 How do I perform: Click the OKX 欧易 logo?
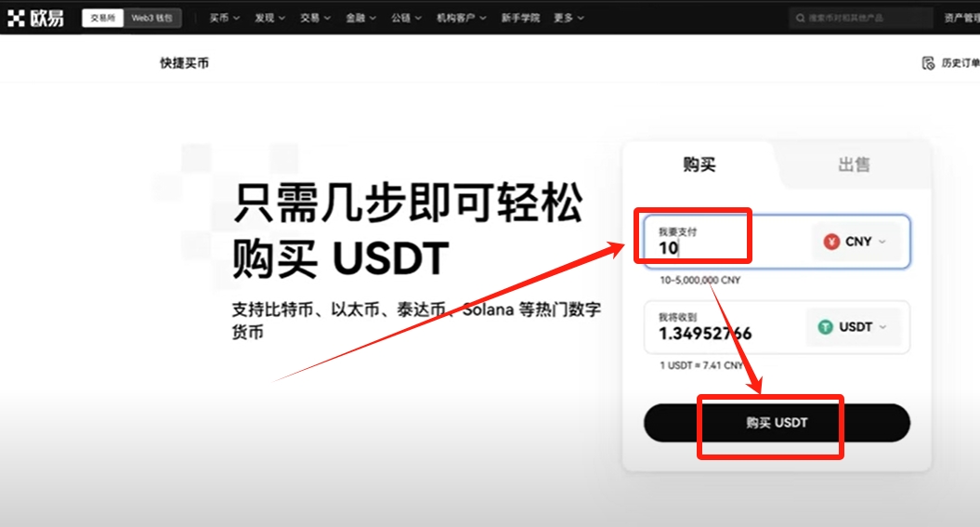click(35, 19)
